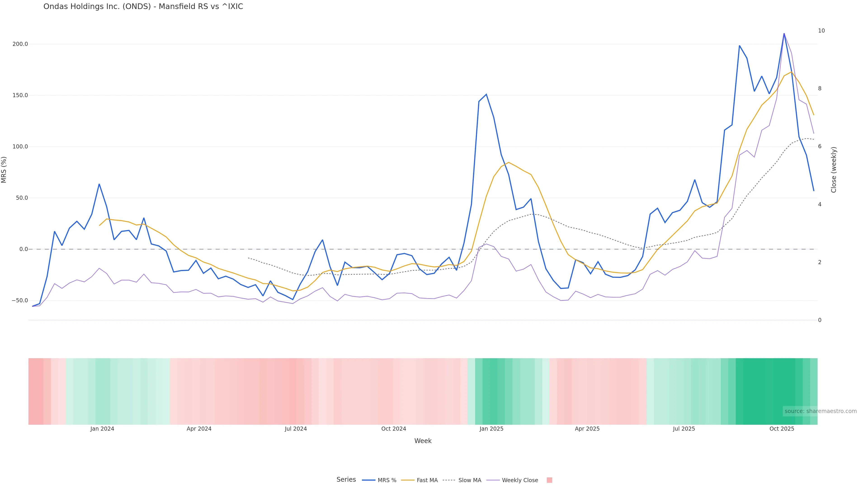
Task: Click the 200.0 left axis tick label
Action: click(x=20, y=44)
